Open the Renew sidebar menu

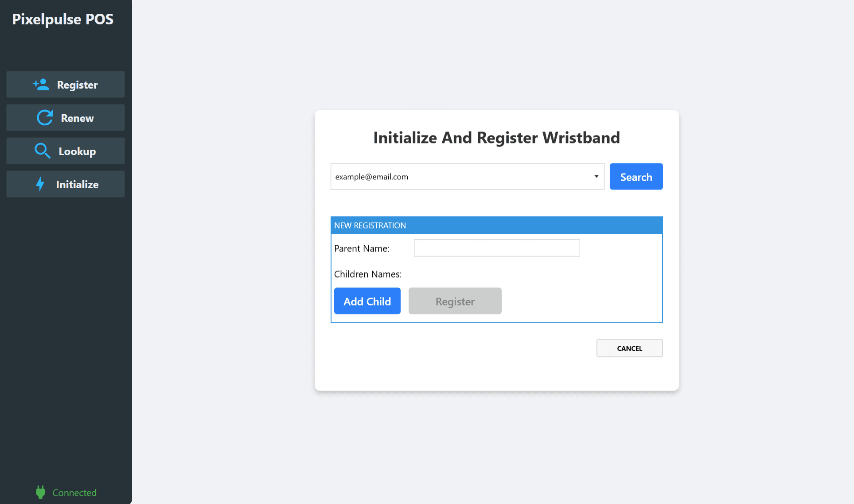tap(66, 118)
